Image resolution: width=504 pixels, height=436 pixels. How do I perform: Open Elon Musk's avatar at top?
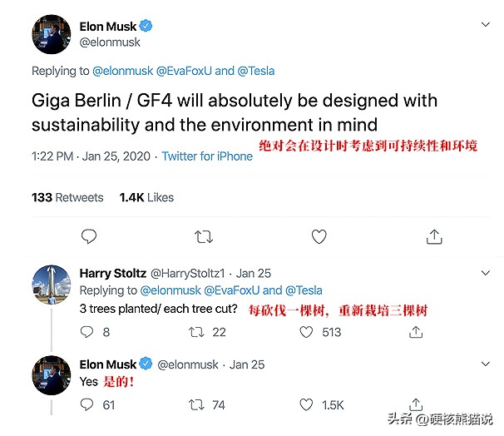point(51,35)
